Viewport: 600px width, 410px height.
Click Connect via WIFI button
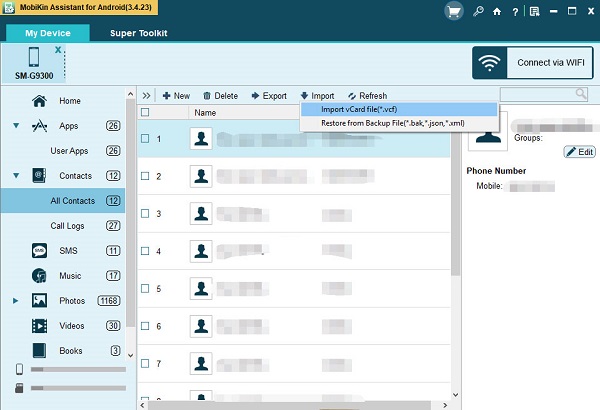pos(532,63)
